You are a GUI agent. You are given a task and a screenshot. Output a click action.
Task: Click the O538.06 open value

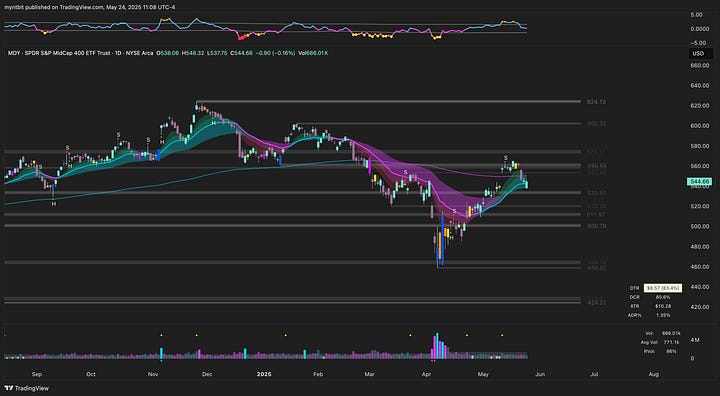tap(169, 53)
